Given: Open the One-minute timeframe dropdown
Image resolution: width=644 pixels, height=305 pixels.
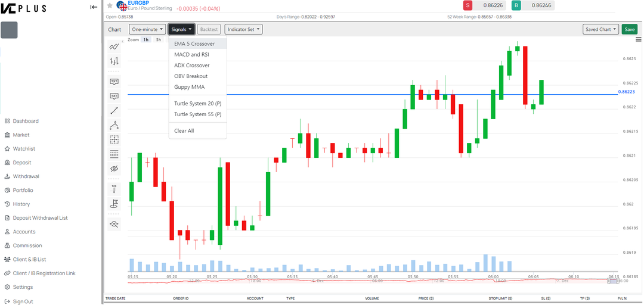Looking at the screenshot, I should [x=147, y=29].
